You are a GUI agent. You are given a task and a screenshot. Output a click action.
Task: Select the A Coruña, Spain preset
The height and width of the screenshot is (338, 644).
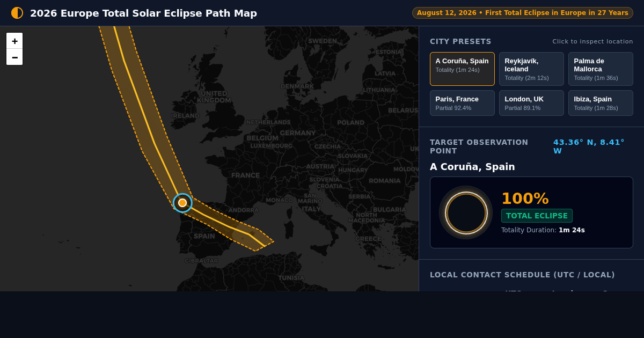pos(462,69)
